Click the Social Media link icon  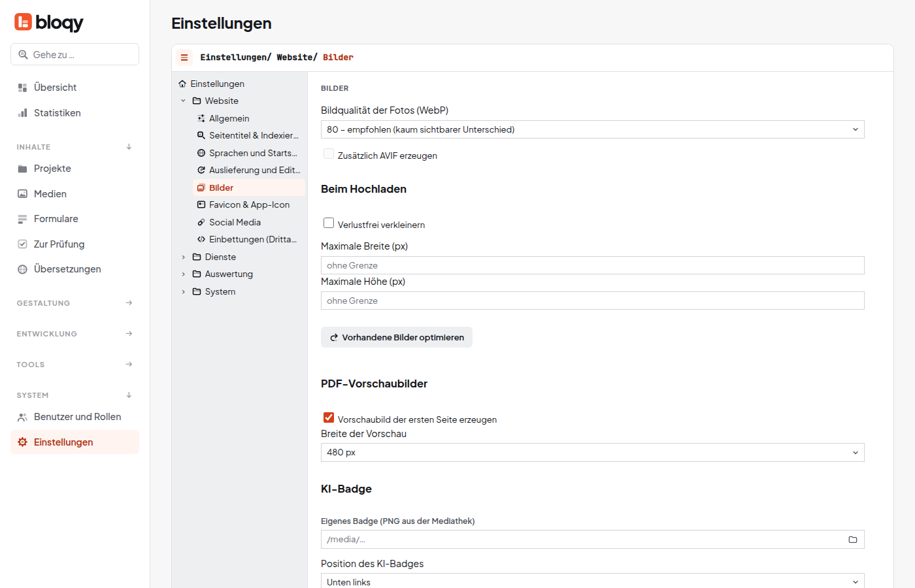point(201,222)
